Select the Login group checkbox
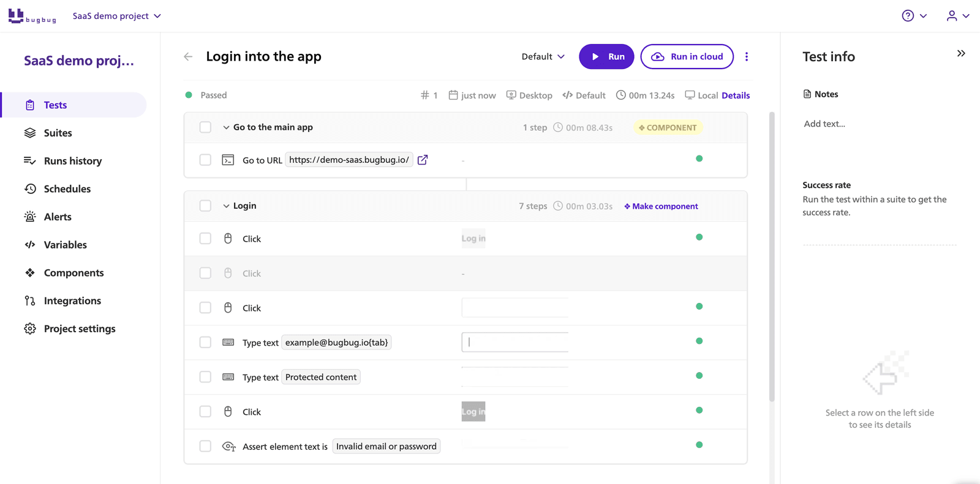The width and height of the screenshot is (980, 484). pos(205,206)
